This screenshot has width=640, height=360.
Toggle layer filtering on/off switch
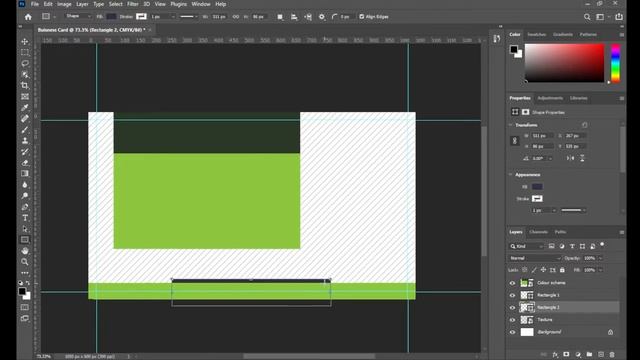click(602, 245)
